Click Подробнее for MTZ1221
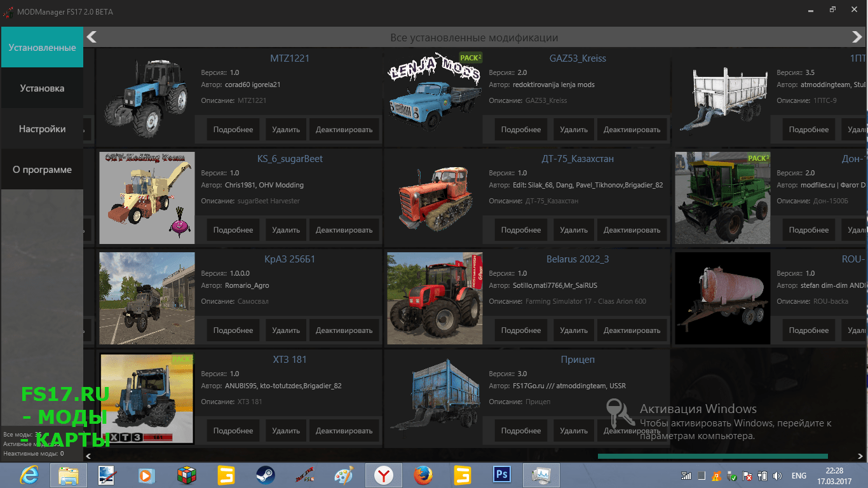 click(233, 130)
